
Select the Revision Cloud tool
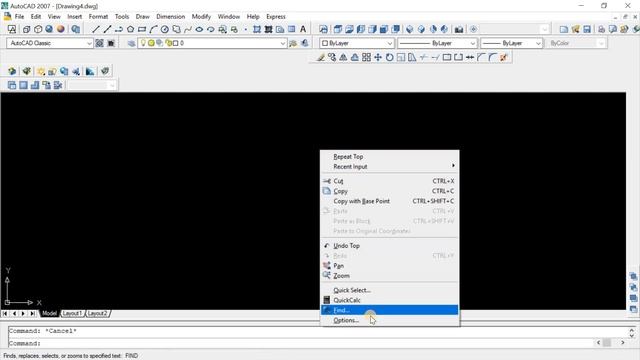point(176,29)
